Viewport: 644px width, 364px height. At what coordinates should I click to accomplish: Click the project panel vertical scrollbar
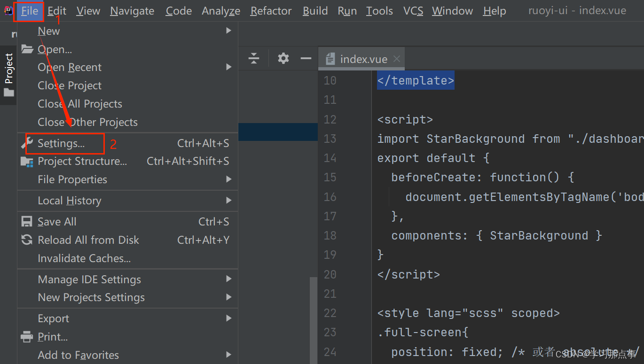pyautogui.click(x=313, y=319)
